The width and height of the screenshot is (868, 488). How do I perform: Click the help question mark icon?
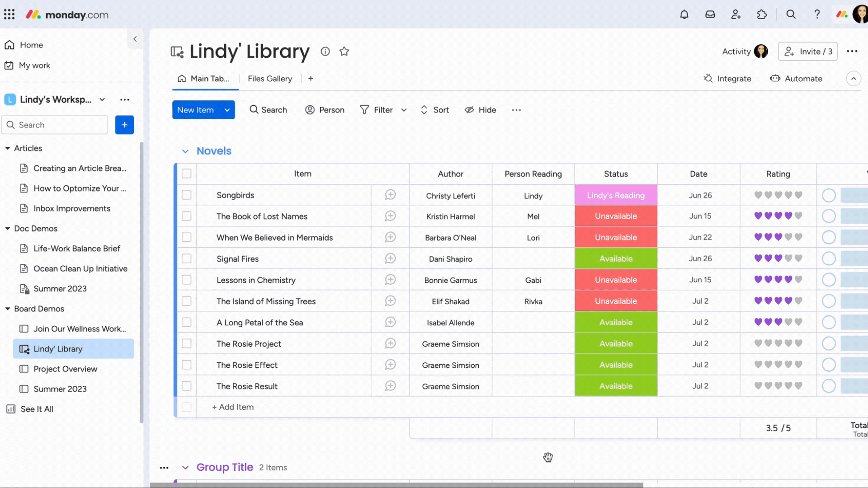coord(817,14)
